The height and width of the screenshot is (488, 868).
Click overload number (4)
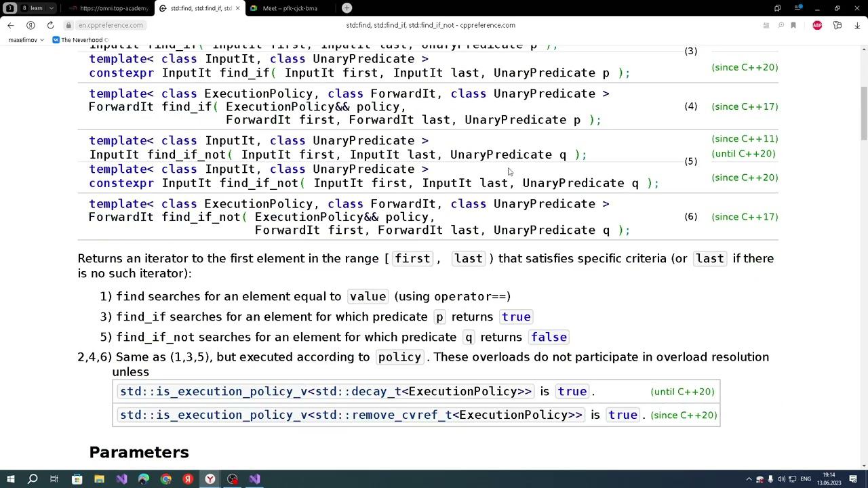coord(690,106)
